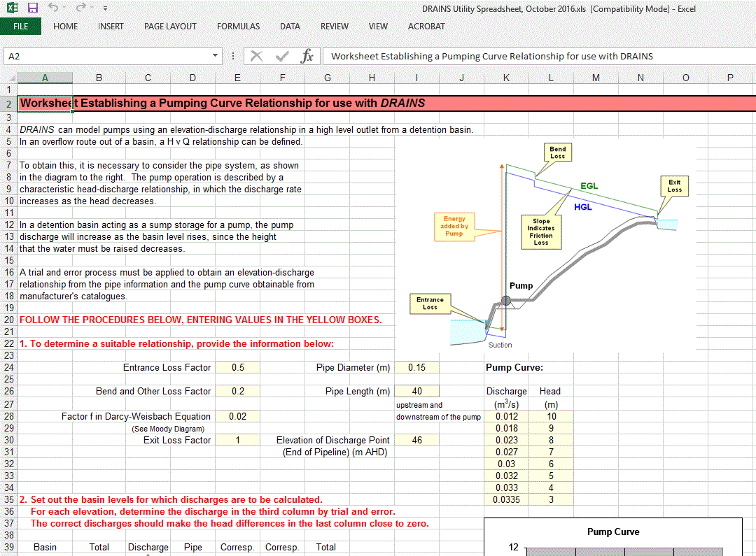Click the 'Basin' column heading in row 39
This screenshot has width=756, height=556.
tap(45, 548)
